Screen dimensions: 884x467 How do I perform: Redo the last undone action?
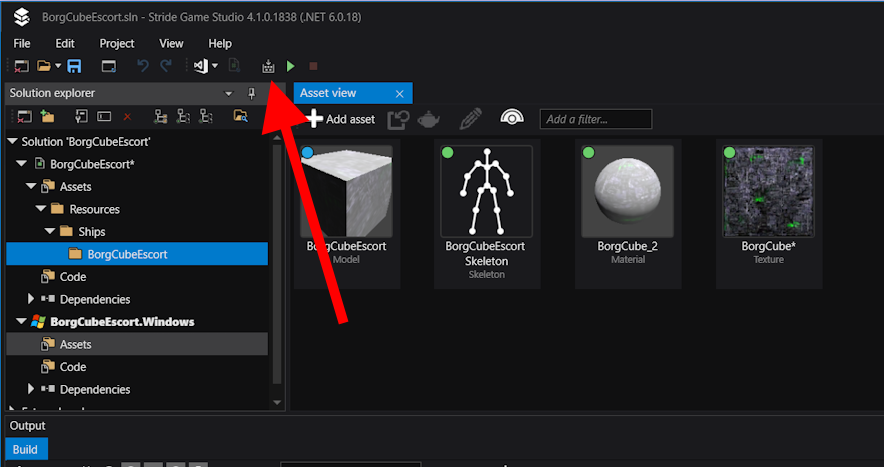click(165, 66)
